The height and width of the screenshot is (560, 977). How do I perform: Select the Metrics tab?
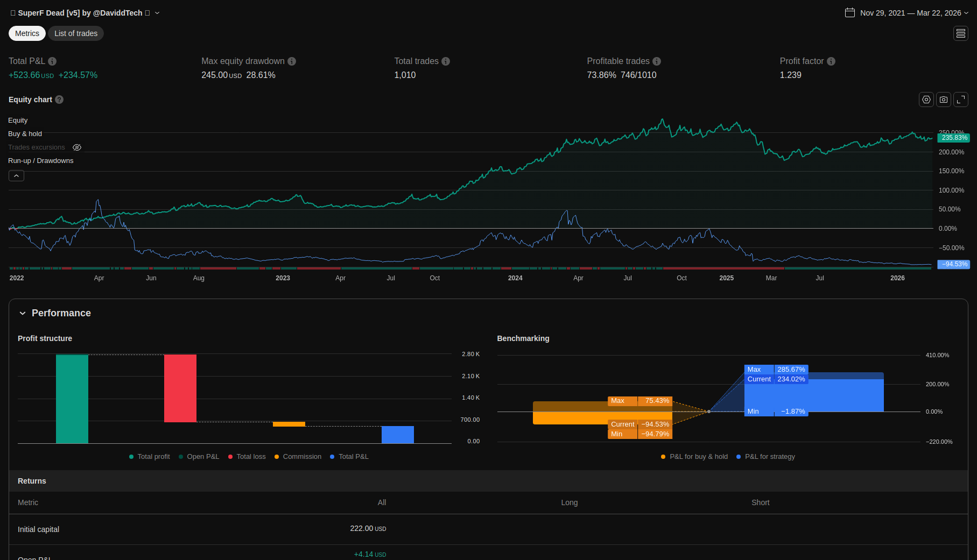pyautogui.click(x=27, y=33)
